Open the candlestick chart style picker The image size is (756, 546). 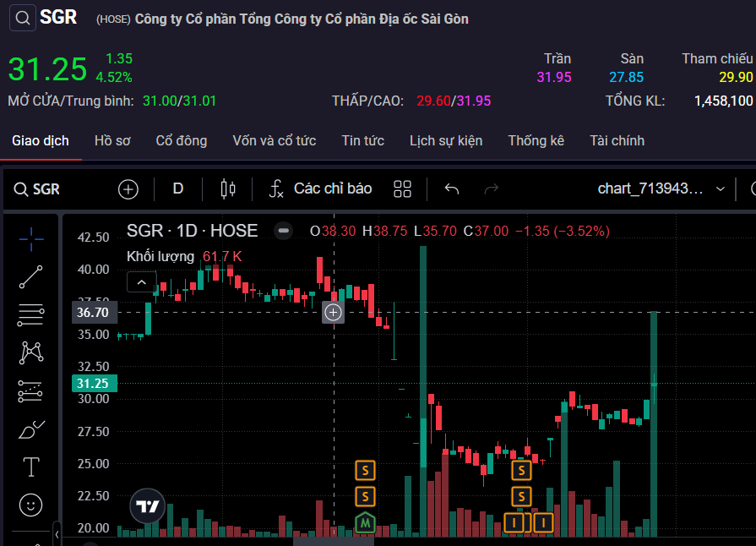pos(228,188)
